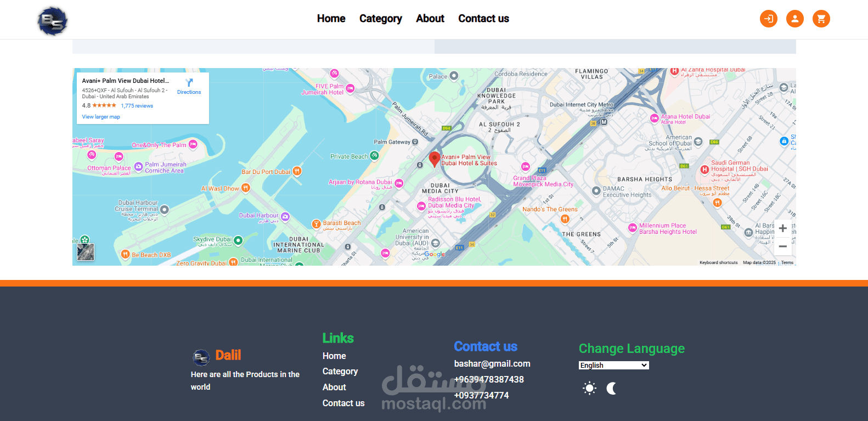Open Contact us in top navigation
Viewport: 868px width, 421px height.
tap(484, 19)
